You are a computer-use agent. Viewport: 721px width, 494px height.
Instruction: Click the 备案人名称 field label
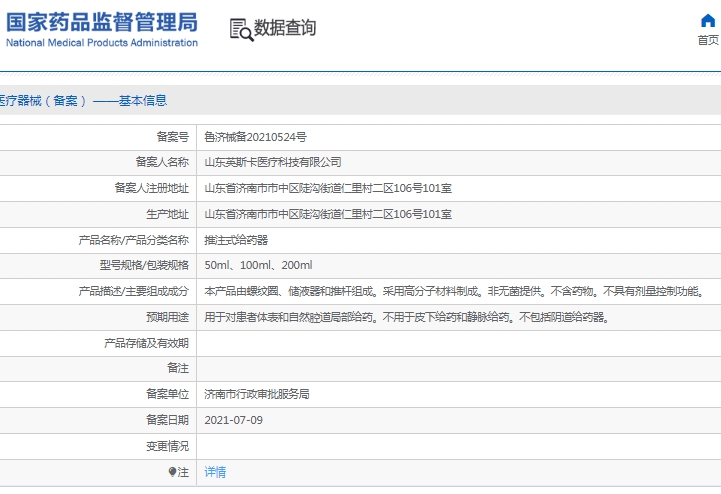162,162
